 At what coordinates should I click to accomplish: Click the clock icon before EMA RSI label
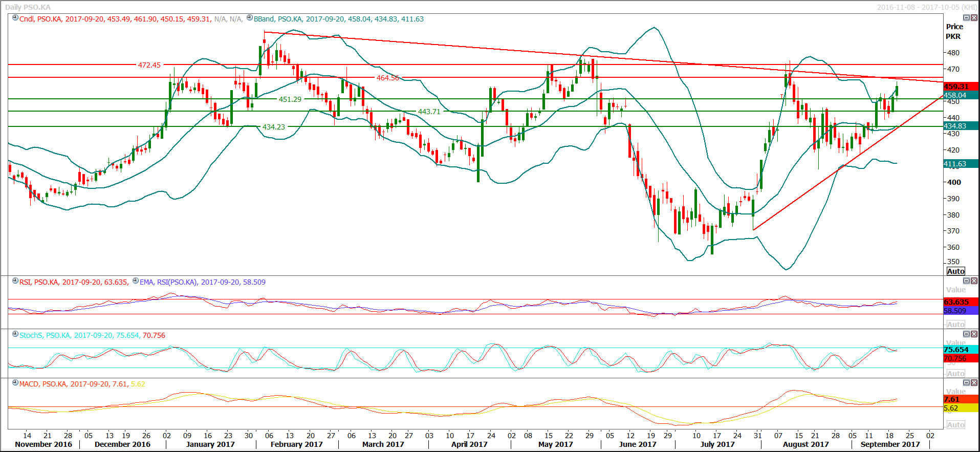click(x=136, y=281)
